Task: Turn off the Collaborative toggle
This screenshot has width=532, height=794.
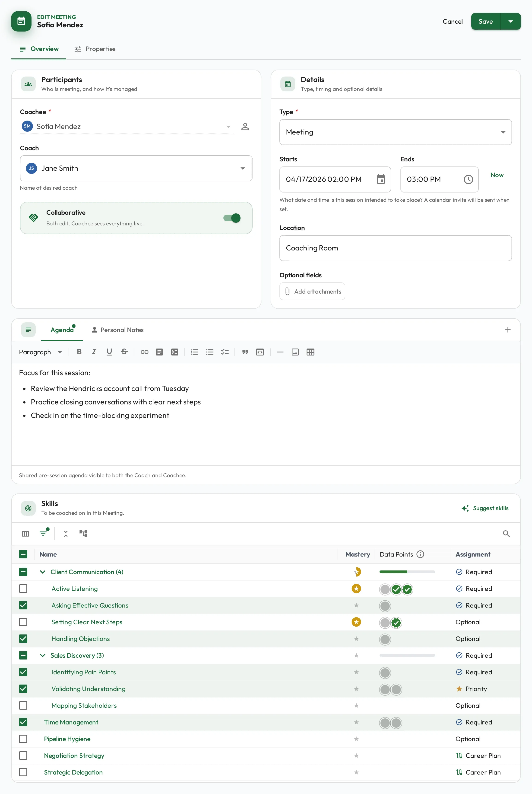Action: tap(232, 218)
